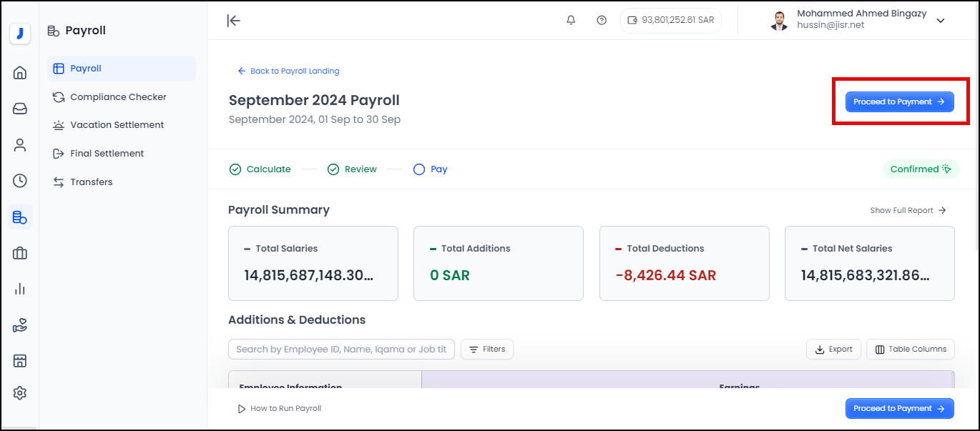The image size is (980, 431).
Task: Click the Calculate step checkmark
Action: tap(235, 169)
